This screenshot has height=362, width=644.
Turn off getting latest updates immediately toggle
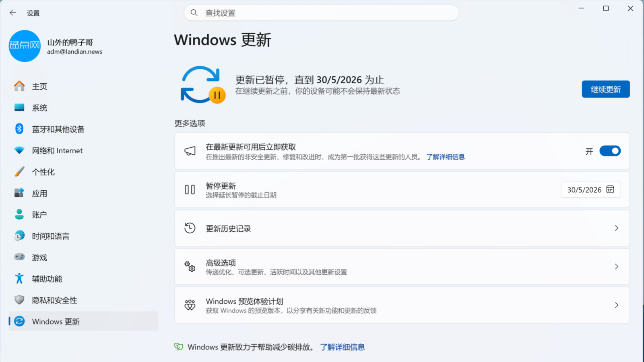(x=610, y=151)
